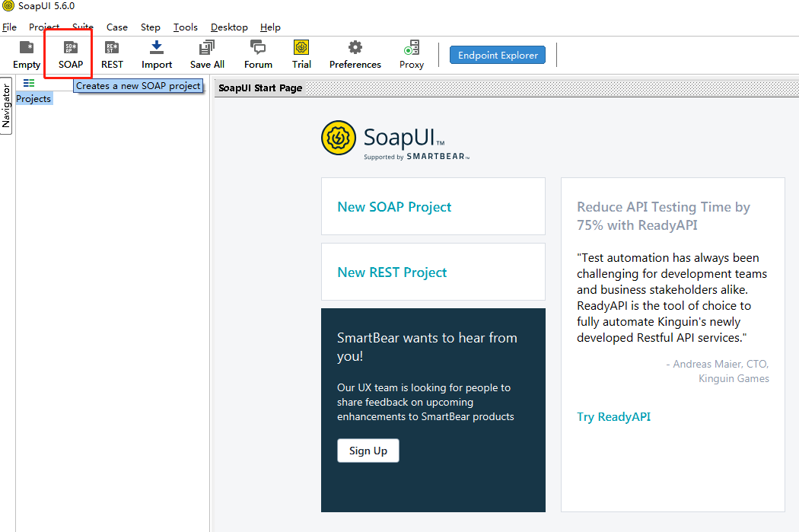This screenshot has height=532, width=799.
Task: Open Preferences from the toolbar
Action: point(355,53)
